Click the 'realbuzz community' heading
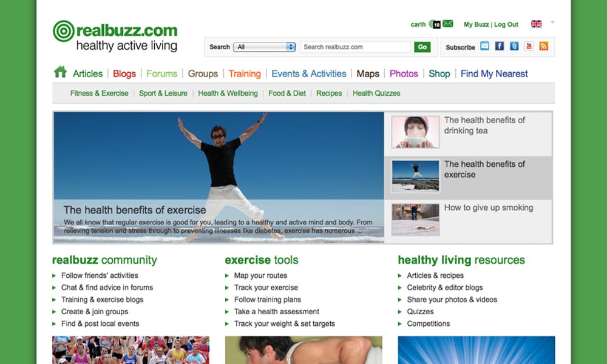The image size is (607, 364). (104, 260)
